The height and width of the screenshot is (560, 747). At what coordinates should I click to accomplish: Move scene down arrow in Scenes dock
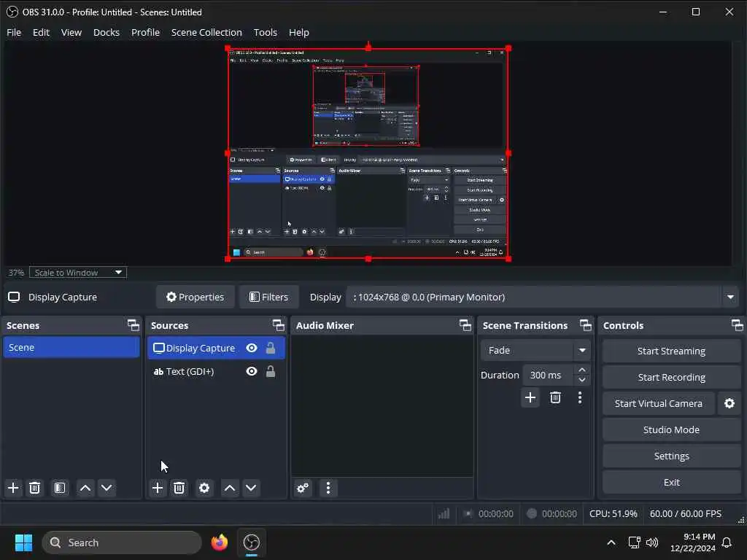(107, 488)
